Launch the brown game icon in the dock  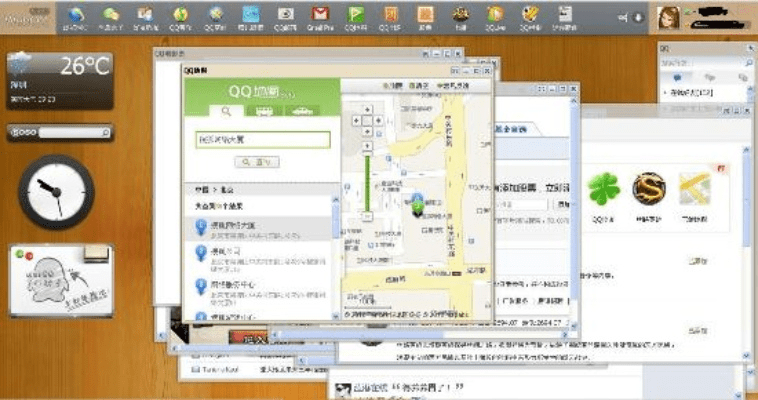pos(460,15)
